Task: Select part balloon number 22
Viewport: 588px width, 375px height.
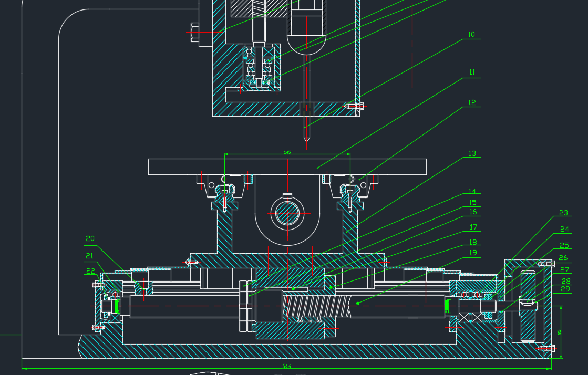Action: click(x=90, y=271)
